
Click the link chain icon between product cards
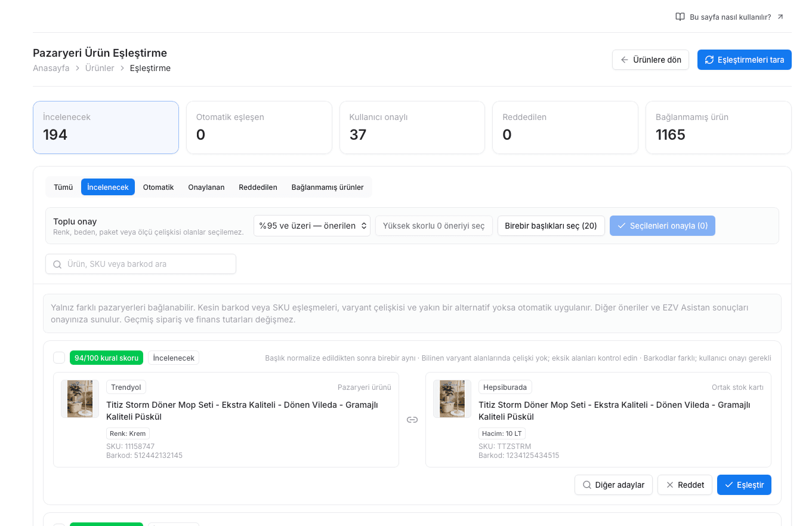(412, 420)
